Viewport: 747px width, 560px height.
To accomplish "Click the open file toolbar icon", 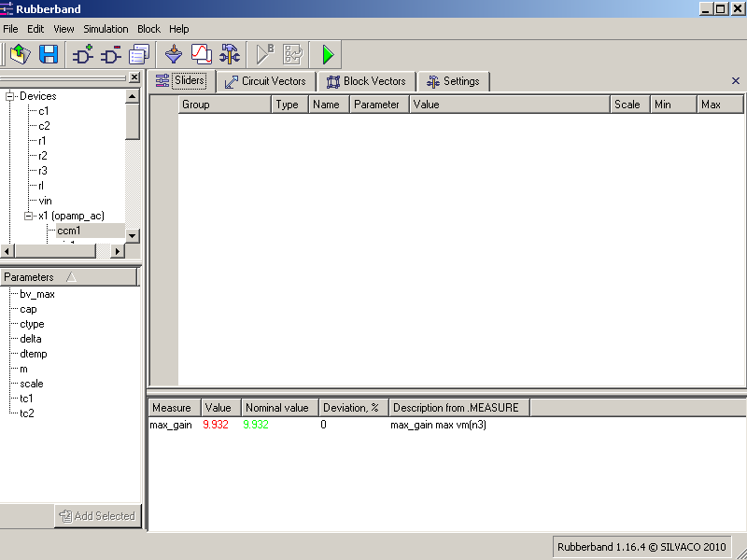I will [x=21, y=54].
